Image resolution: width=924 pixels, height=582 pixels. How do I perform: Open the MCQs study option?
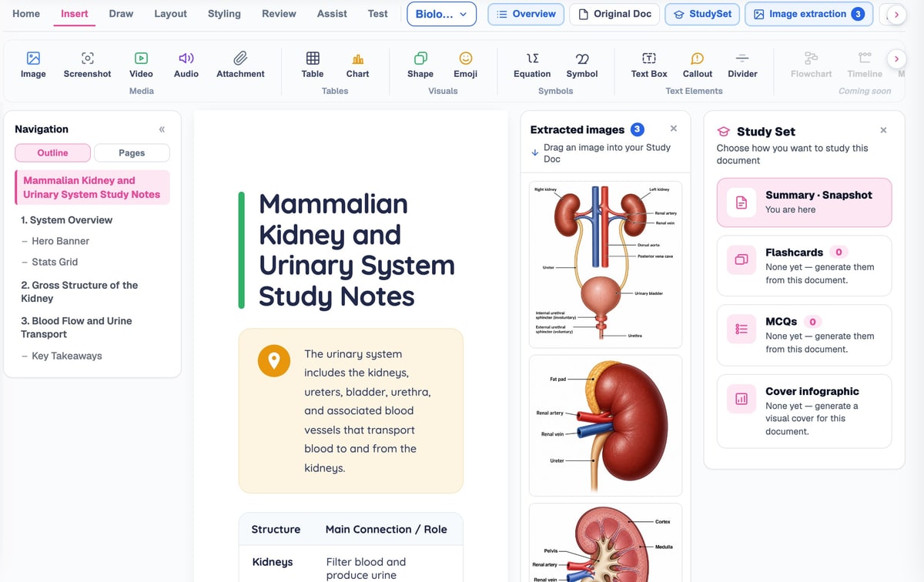(x=804, y=335)
